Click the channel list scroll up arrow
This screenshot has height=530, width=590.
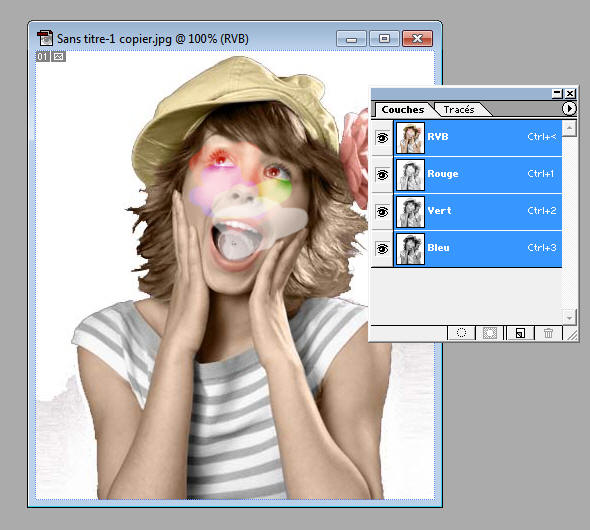point(569,128)
